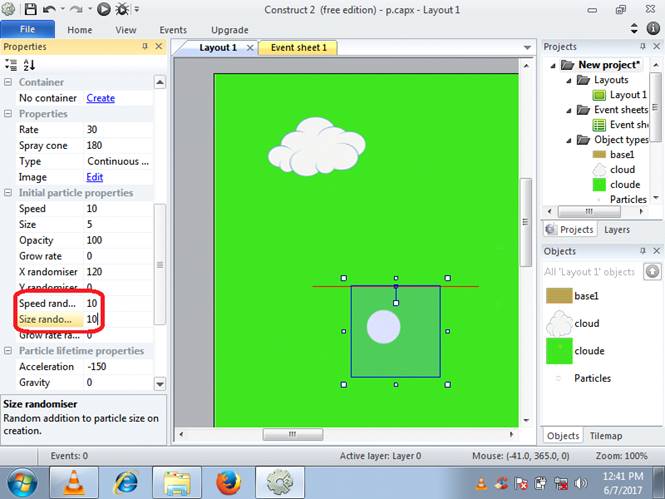Select the Speed value field
This screenshot has width=665, height=499.
[x=118, y=209]
